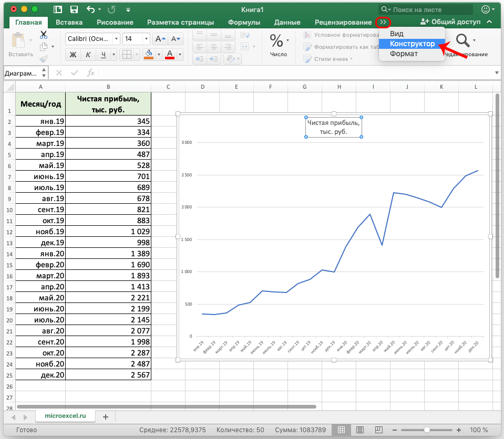The height and width of the screenshot is (439, 504).
Task: Click the Save icon in title bar
Action: click(x=74, y=9)
